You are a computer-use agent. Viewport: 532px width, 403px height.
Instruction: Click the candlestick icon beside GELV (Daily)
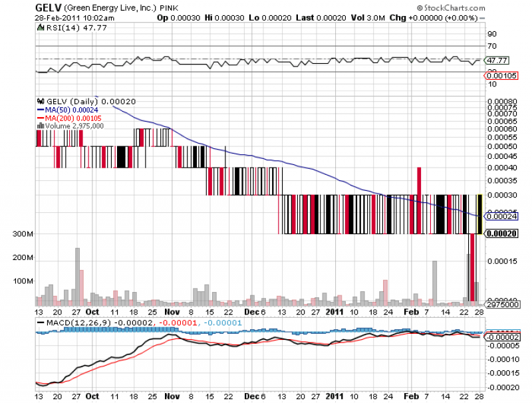coord(41,101)
